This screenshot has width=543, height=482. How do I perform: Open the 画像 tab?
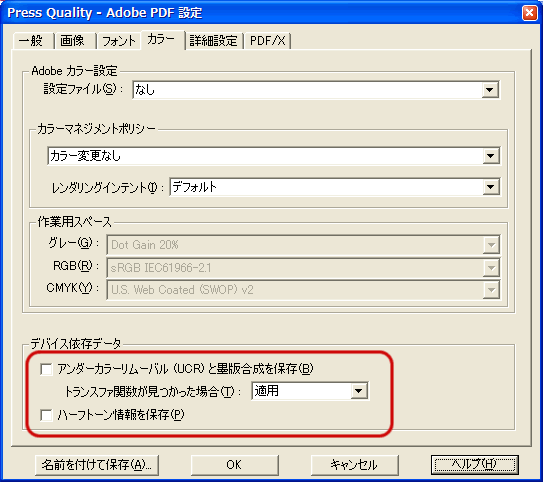[74, 41]
